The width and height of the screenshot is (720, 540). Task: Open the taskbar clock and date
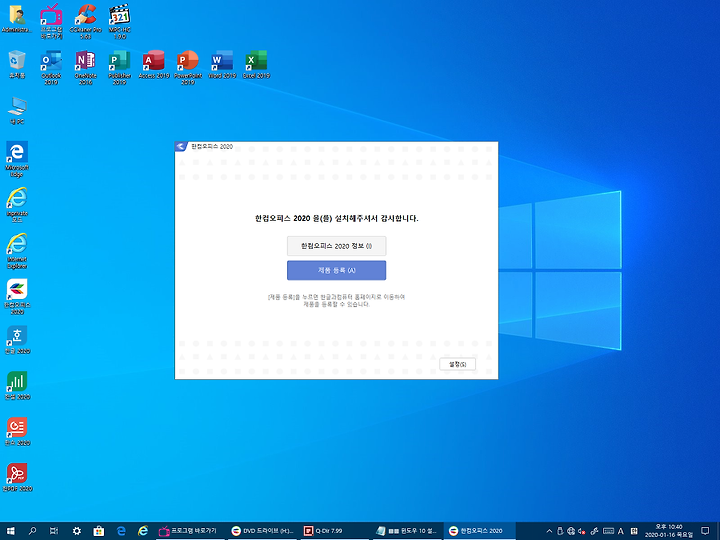[x=669, y=531]
